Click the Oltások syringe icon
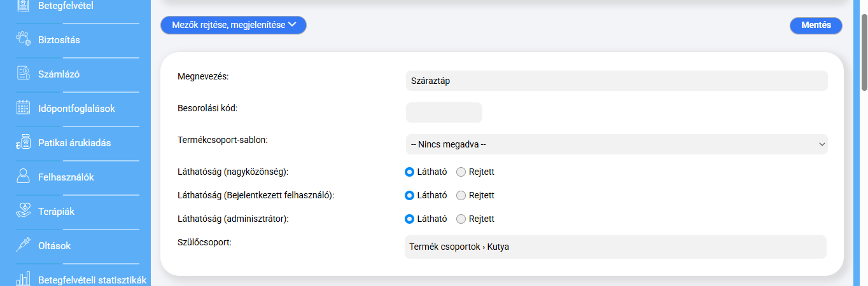Image resolution: width=868 pixels, height=286 pixels. tap(24, 245)
